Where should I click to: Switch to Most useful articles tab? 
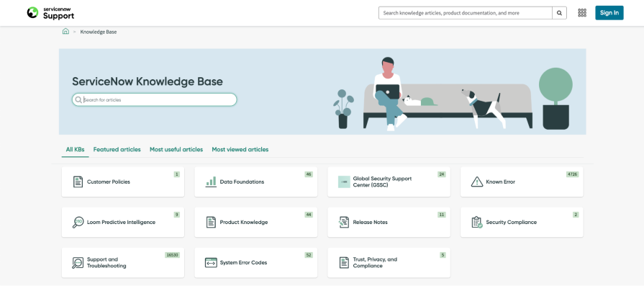(176, 150)
